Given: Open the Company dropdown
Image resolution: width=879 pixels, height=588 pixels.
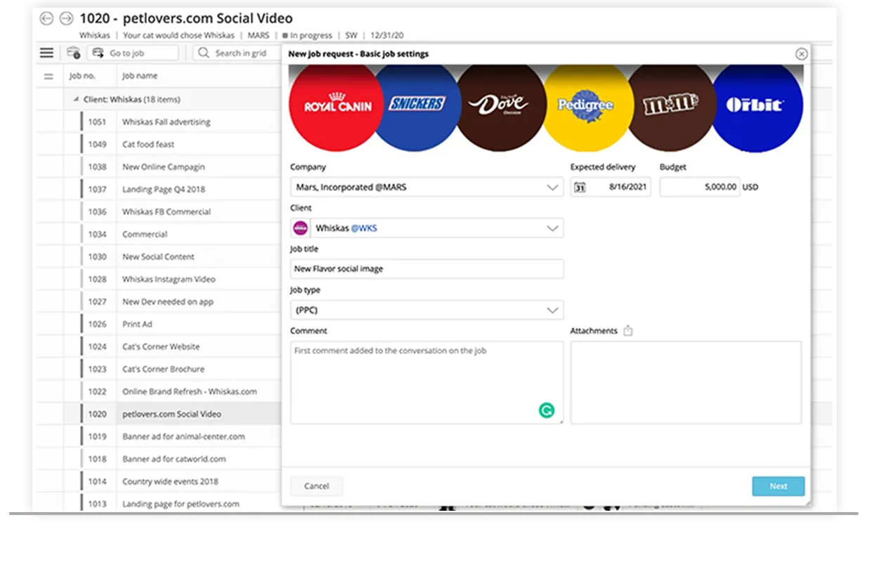Looking at the screenshot, I should tap(427, 187).
